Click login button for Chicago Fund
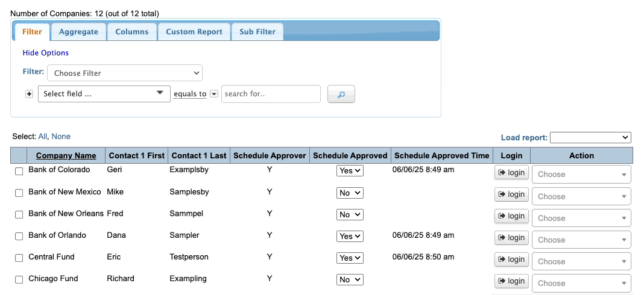 [511, 281]
